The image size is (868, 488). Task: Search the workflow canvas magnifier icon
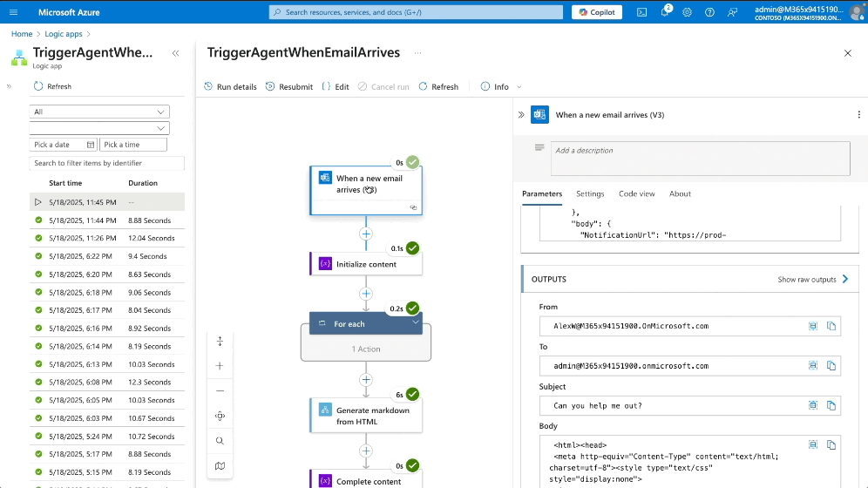click(x=220, y=441)
